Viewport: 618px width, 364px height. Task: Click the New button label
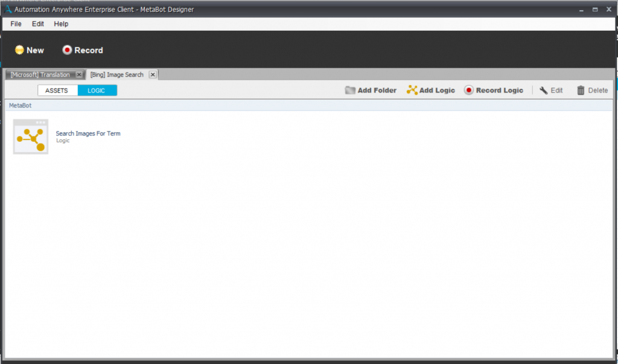click(x=35, y=51)
